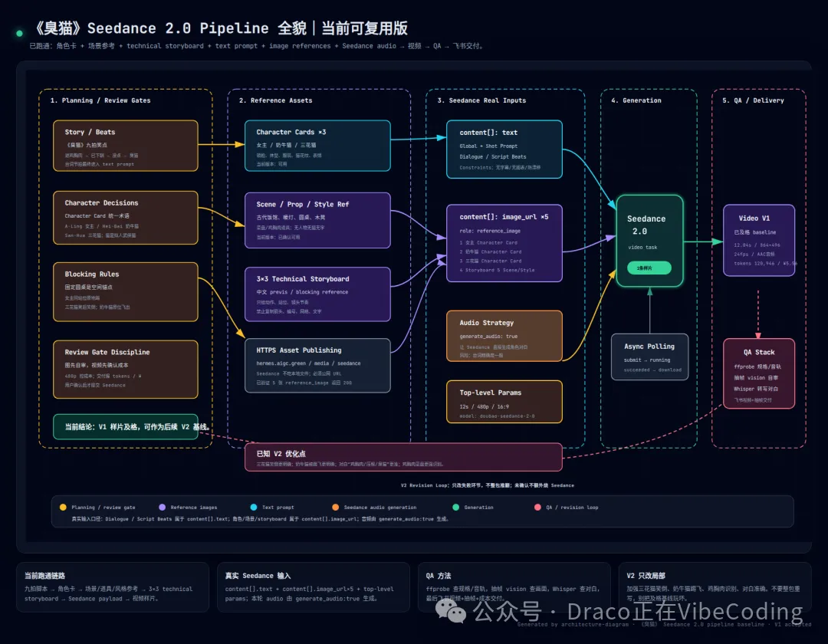
Task: Click 'Global + Shot Prompt' in content text card
Action: pos(488,146)
